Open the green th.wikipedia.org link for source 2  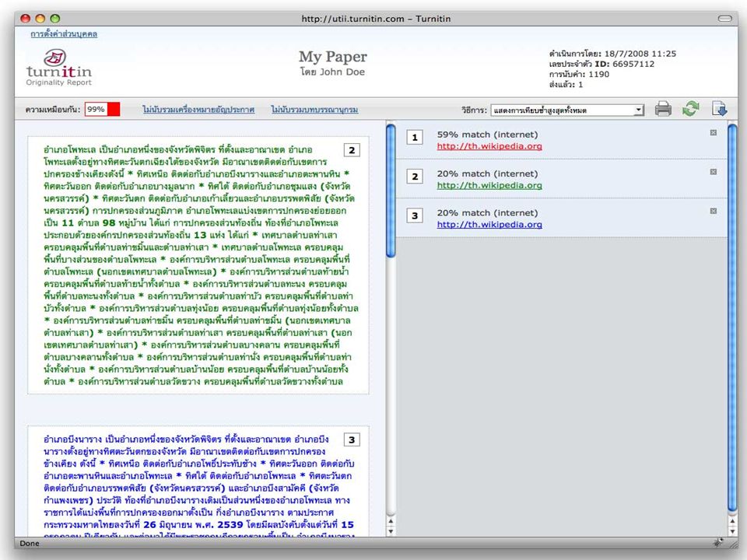(x=489, y=185)
